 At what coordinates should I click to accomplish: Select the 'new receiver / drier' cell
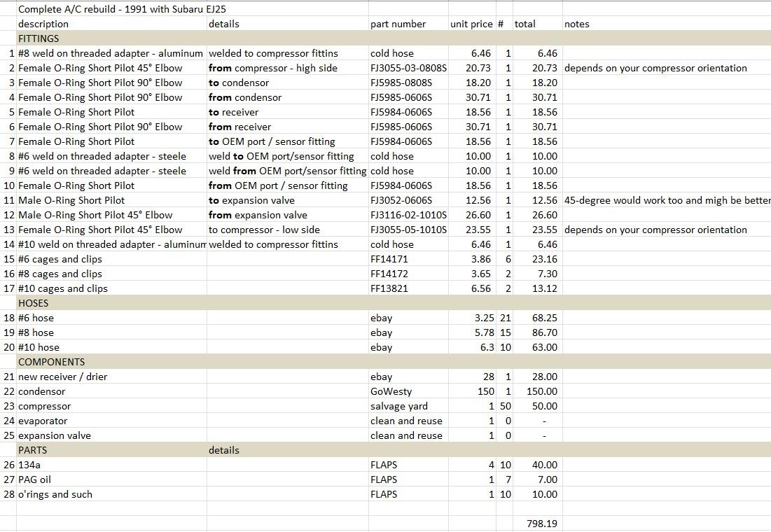point(62,377)
